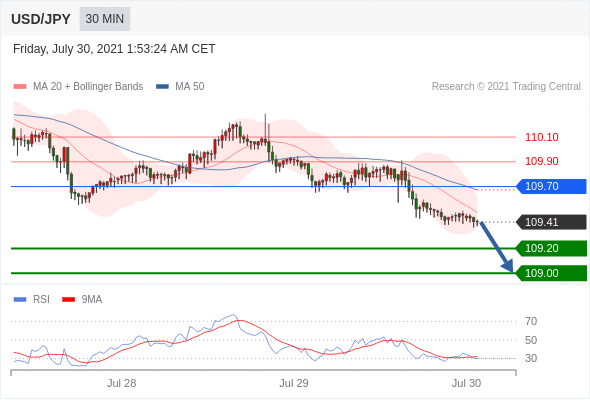Click the Friday, July 30, 2021 timestamp text

[114, 49]
